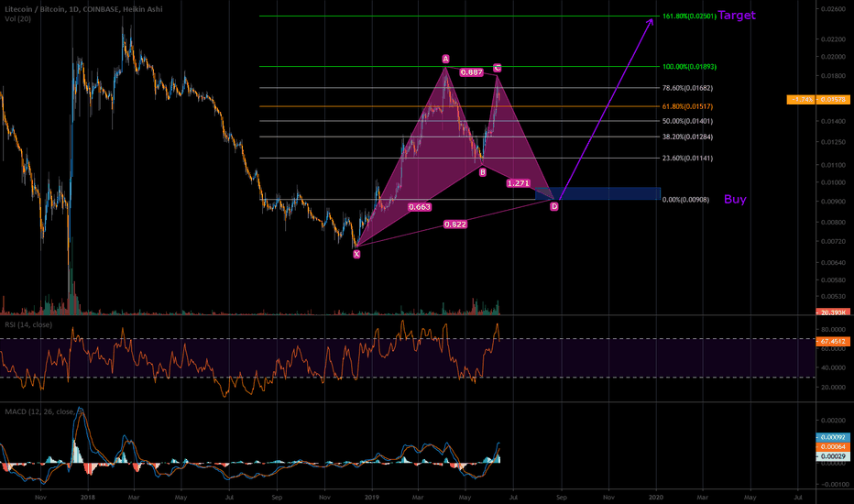
Task: Click the 0.01800 price axis label
Action: (x=833, y=76)
